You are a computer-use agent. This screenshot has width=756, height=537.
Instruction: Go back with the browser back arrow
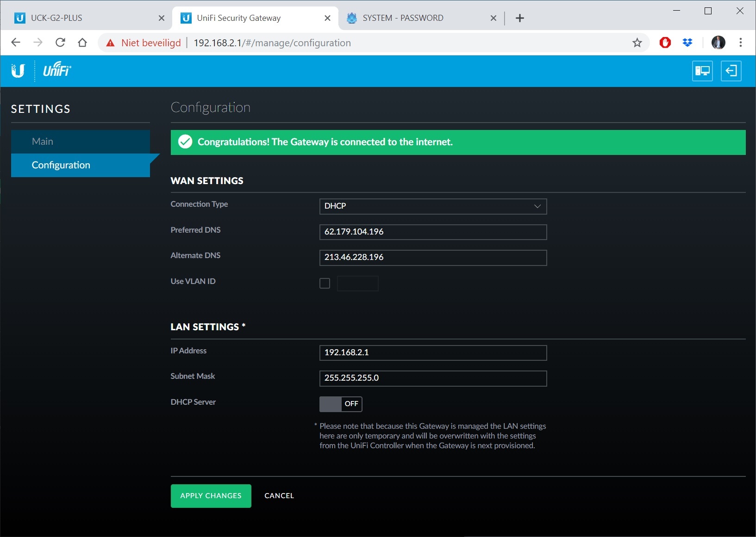coord(16,43)
